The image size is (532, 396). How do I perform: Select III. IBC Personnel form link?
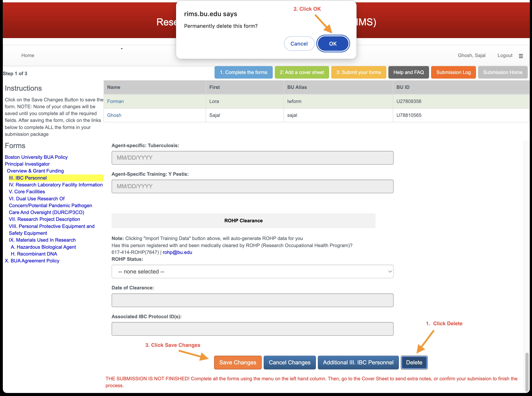(x=28, y=178)
